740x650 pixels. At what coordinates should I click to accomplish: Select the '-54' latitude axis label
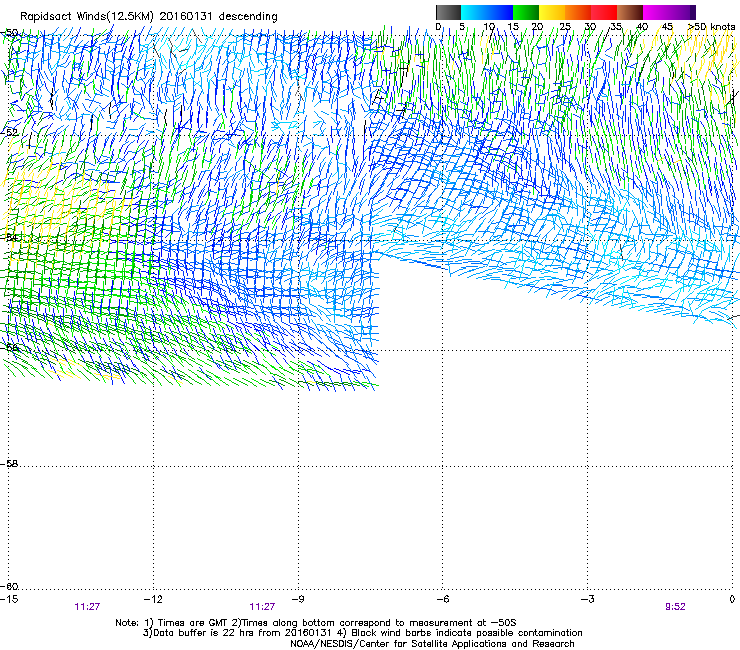[x=9, y=237]
